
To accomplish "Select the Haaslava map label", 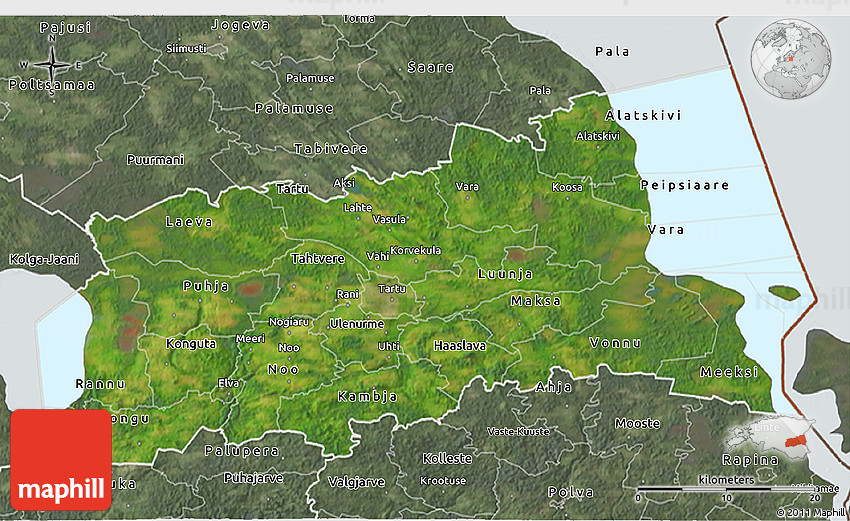I will coord(460,346).
